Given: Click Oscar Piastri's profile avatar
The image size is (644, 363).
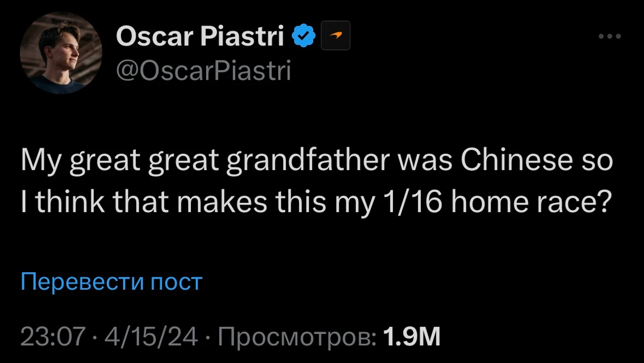Looking at the screenshot, I should point(61,53).
